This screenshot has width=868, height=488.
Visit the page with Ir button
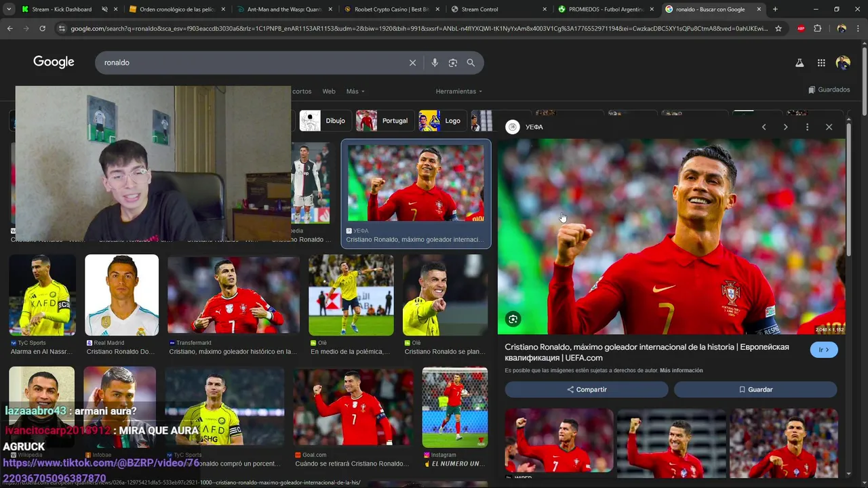824,350
